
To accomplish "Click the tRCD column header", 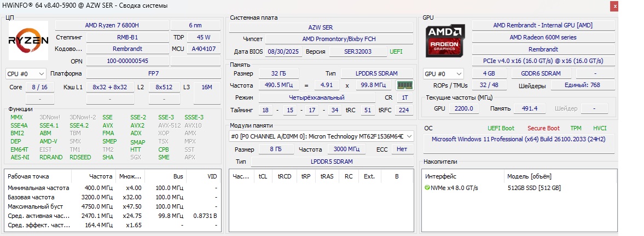I will [x=284, y=176].
